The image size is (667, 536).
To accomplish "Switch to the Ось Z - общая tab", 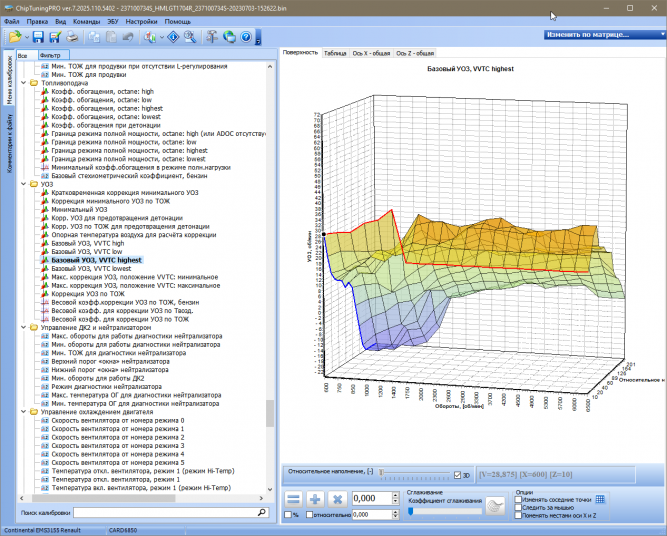I will 415,53.
